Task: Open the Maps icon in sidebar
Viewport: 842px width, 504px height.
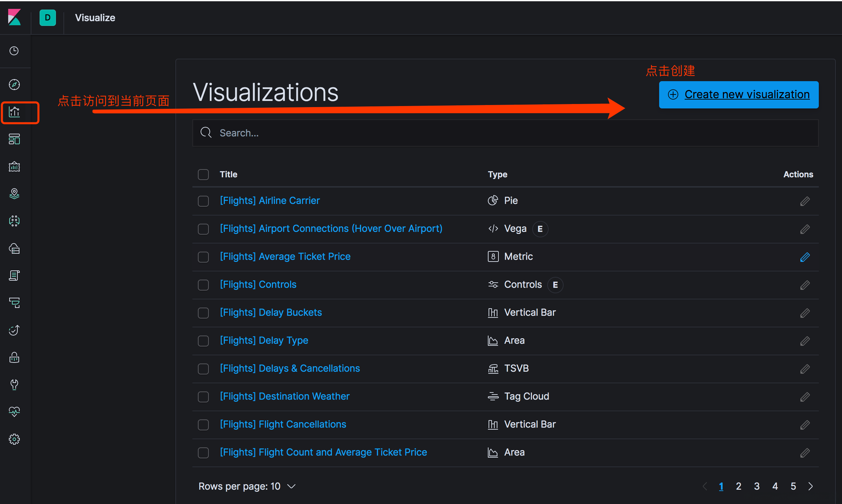Action: (14, 194)
